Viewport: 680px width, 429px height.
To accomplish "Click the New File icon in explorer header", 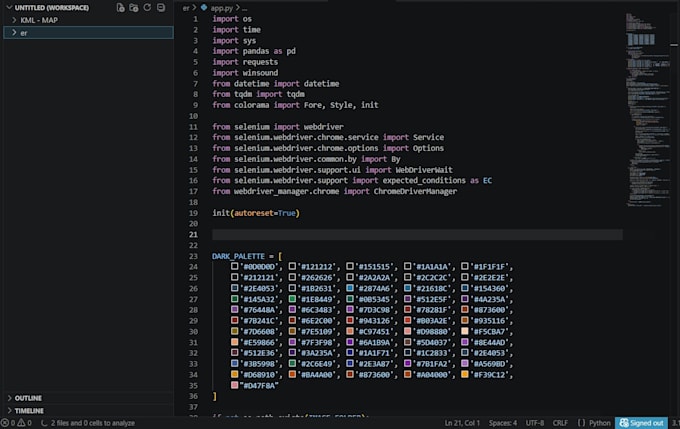I will click(x=121, y=8).
